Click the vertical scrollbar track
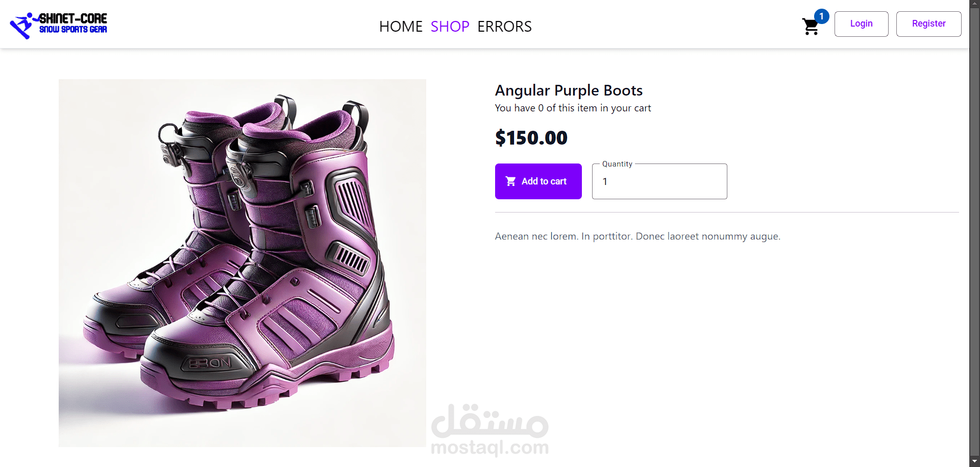 974,230
